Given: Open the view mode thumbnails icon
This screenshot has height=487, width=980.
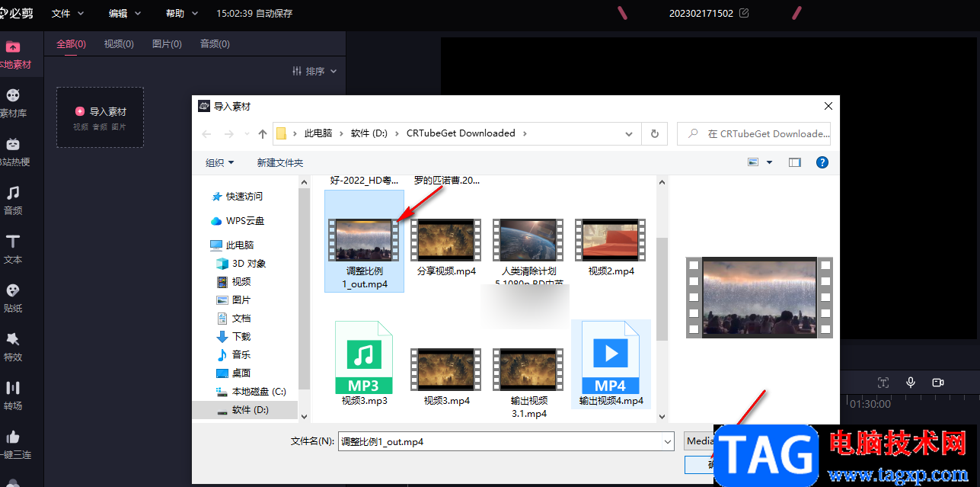Looking at the screenshot, I should (754, 162).
